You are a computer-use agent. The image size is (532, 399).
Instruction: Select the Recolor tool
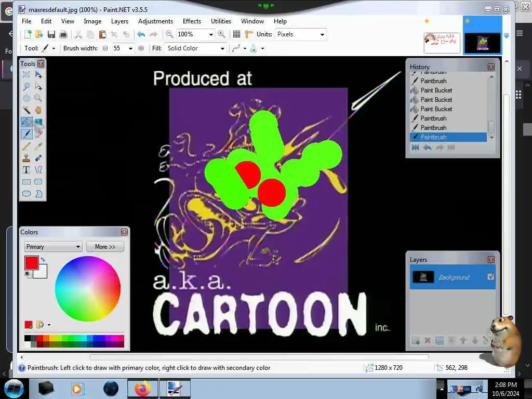click(38, 158)
